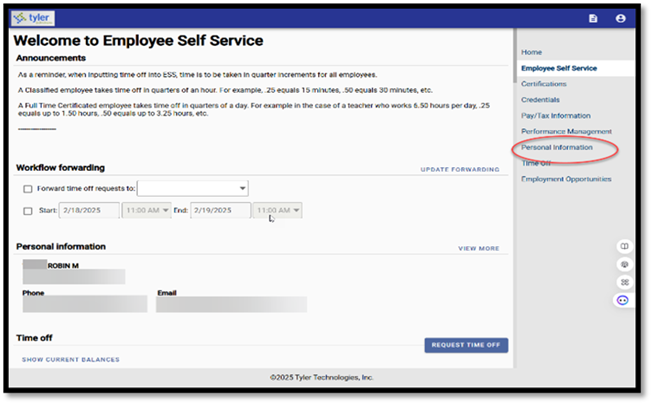Click the Announcements heading
This screenshot has height=404, width=652.
pyautogui.click(x=51, y=58)
